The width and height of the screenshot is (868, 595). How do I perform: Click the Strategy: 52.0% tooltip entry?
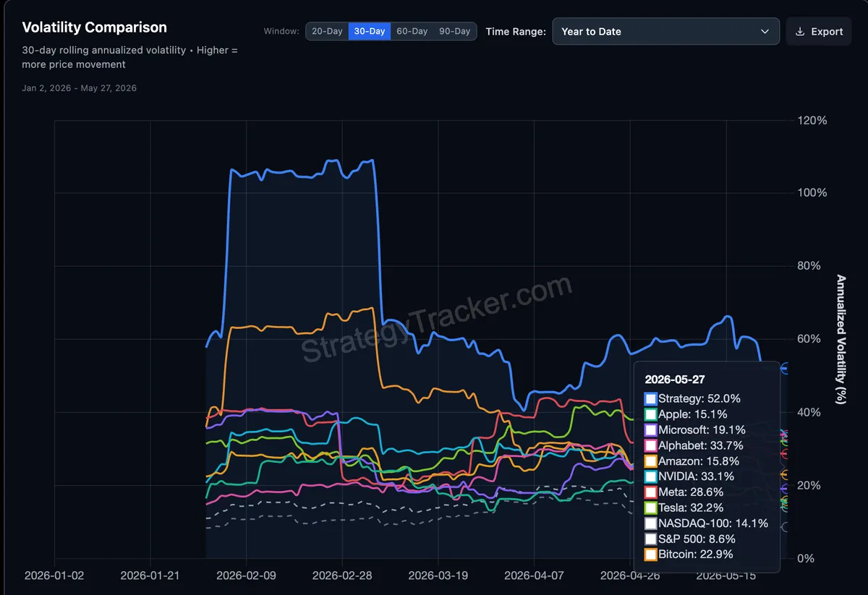pos(692,399)
